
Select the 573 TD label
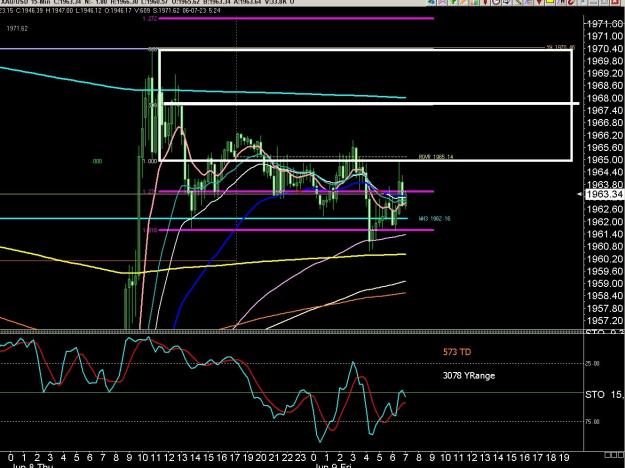[x=457, y=352]
